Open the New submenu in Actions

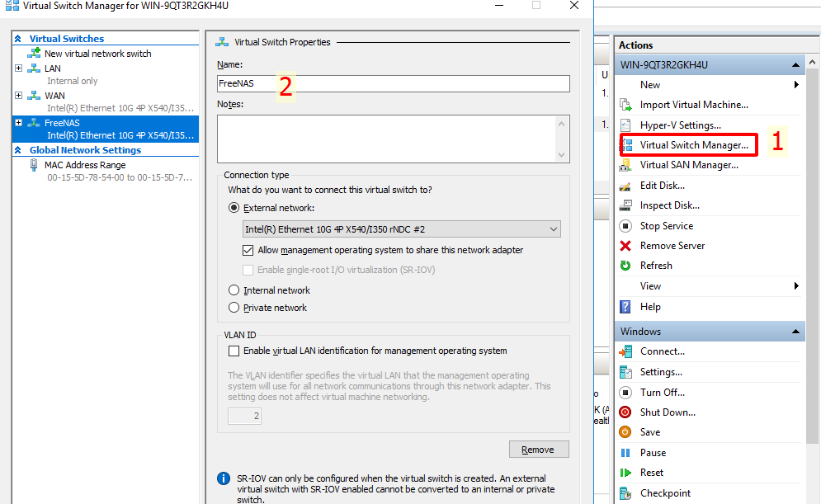coord(795,85)
